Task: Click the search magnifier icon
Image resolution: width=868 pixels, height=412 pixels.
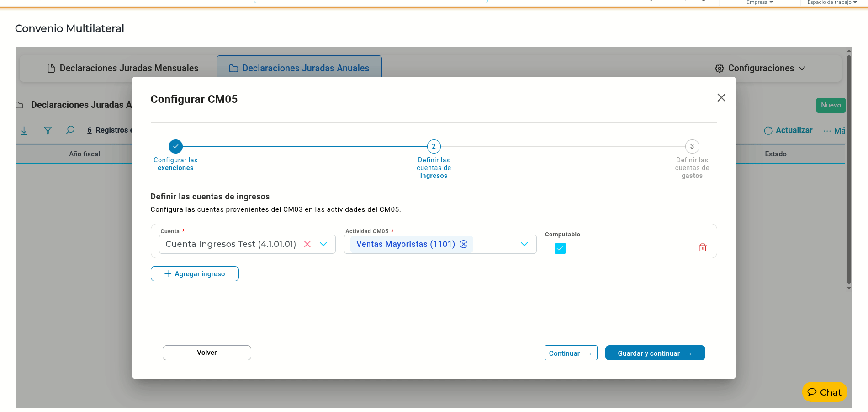Action: point(70,130)
